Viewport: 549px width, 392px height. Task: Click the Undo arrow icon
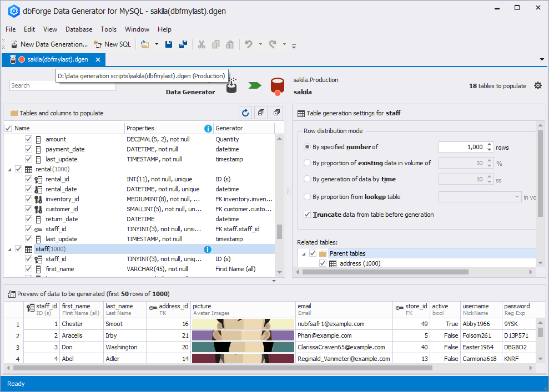coord(249,44)
